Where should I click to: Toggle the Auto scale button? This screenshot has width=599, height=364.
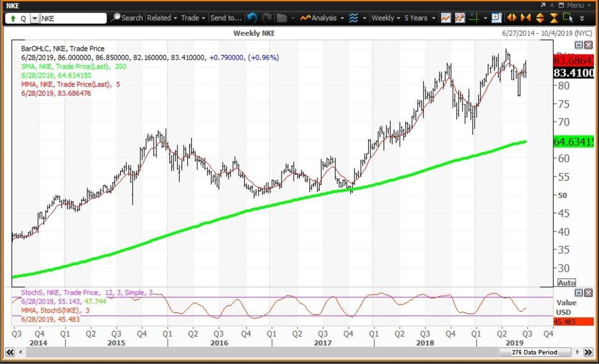click(x=567, y=282)
